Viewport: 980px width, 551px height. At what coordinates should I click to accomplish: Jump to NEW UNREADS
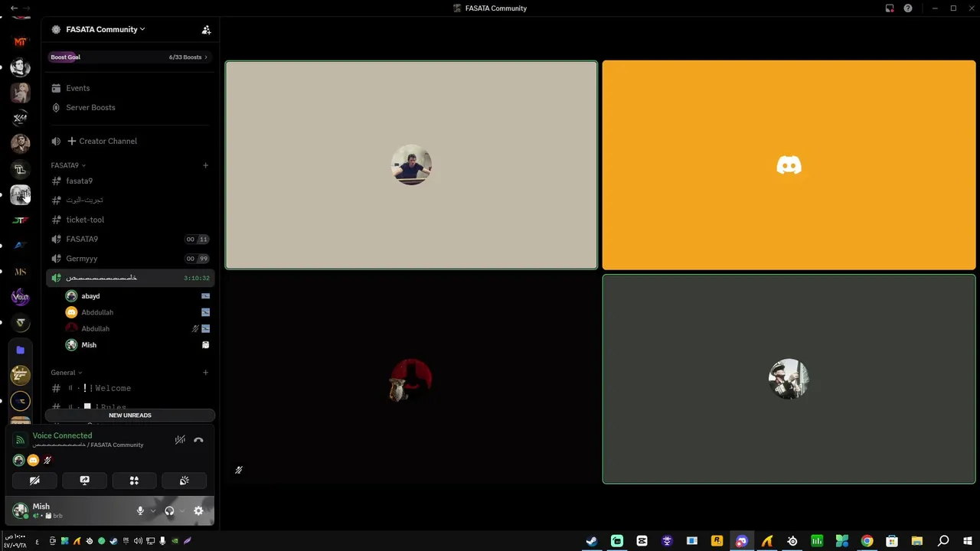(x=130, y=416)
